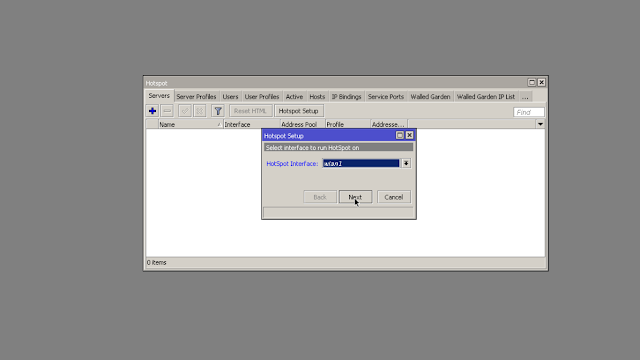The height and width of the screenshot is (360, 640).
Task: Click the Hotspot Setup toolbar button
Action: [x=298, y=111]
